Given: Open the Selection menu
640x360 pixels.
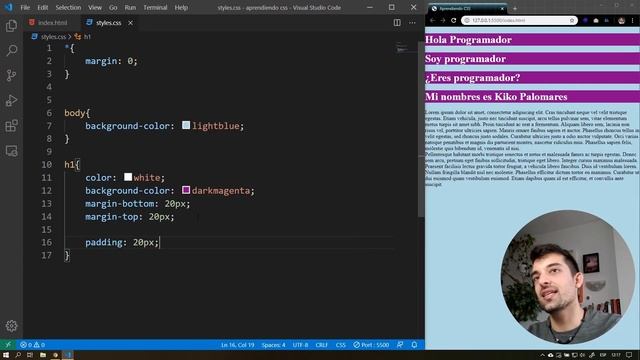Looking at the screenshot, I should pos(68,7).
